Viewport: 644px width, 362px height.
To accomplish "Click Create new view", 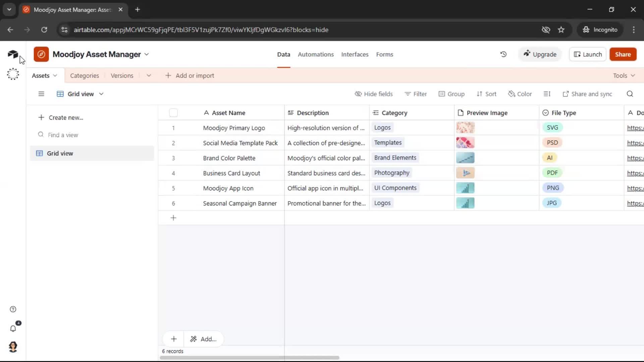I will (61, 117).
